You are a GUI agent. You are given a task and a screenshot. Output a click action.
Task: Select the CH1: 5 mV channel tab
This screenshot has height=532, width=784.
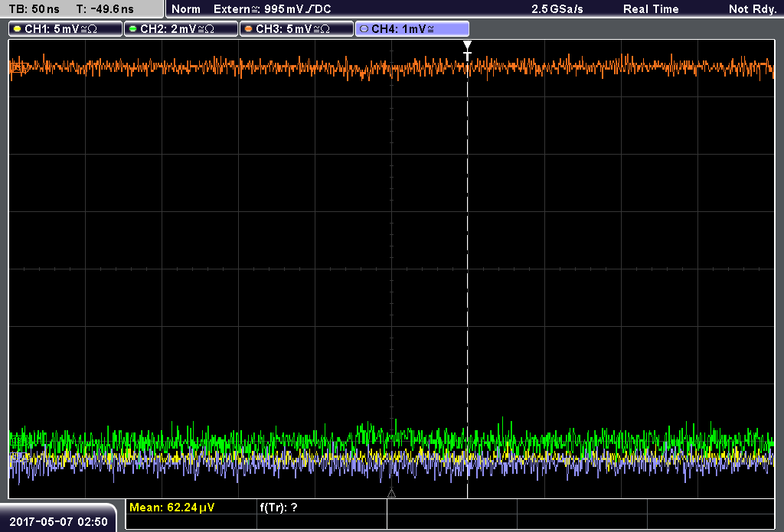pos(66,29)
